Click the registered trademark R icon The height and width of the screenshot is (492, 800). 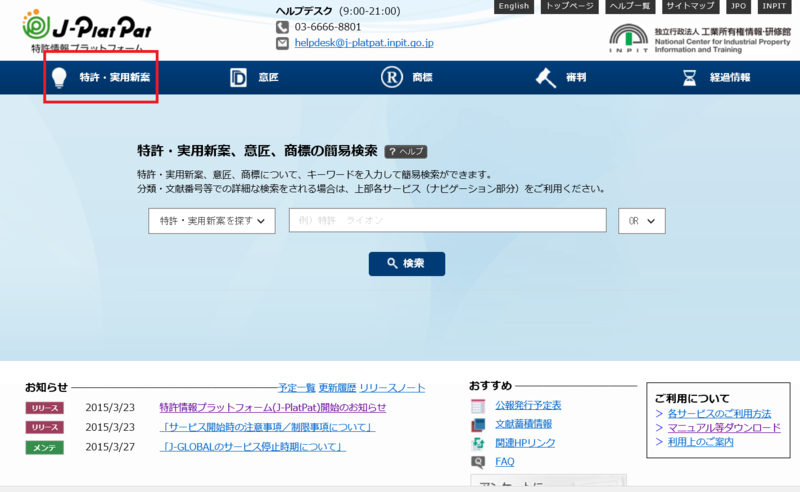(391, 78)
